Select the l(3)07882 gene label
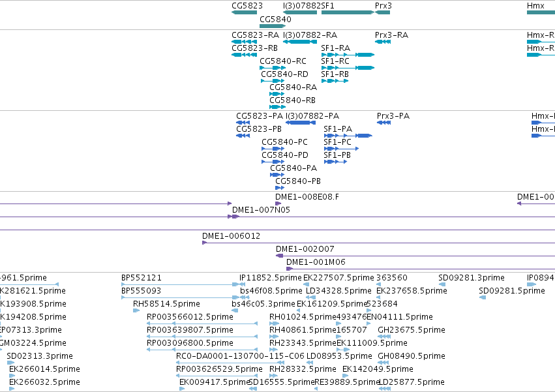The width and height of the screenshot is (555, 392). pos(302,6)
